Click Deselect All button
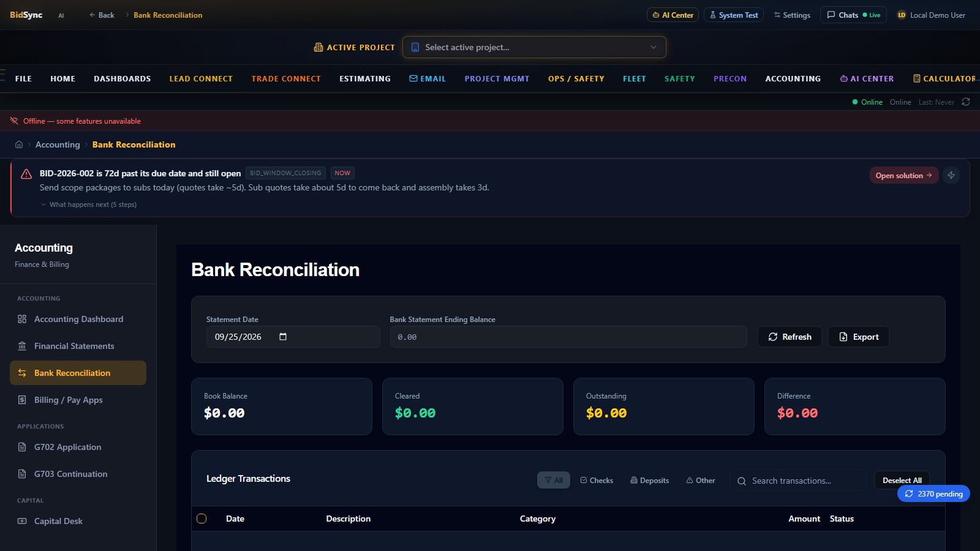The width and height of the screenshot is (980, 551). 902,480
